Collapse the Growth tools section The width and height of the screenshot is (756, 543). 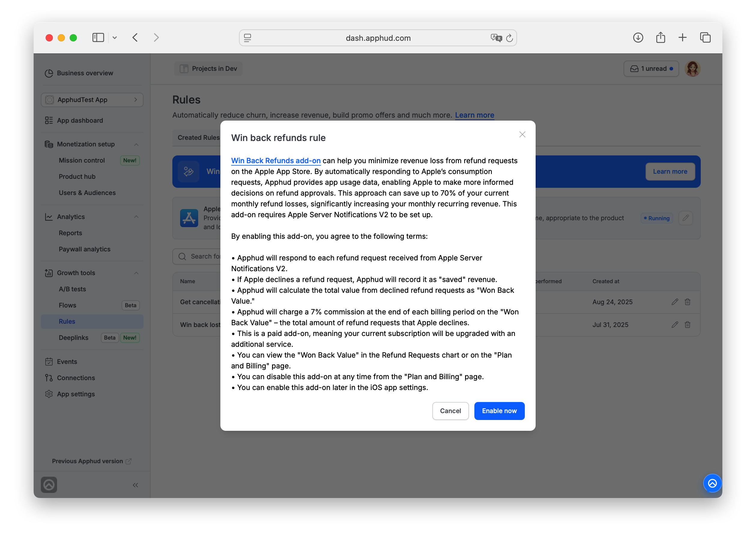pyautogui.click(x=136, y=273)
